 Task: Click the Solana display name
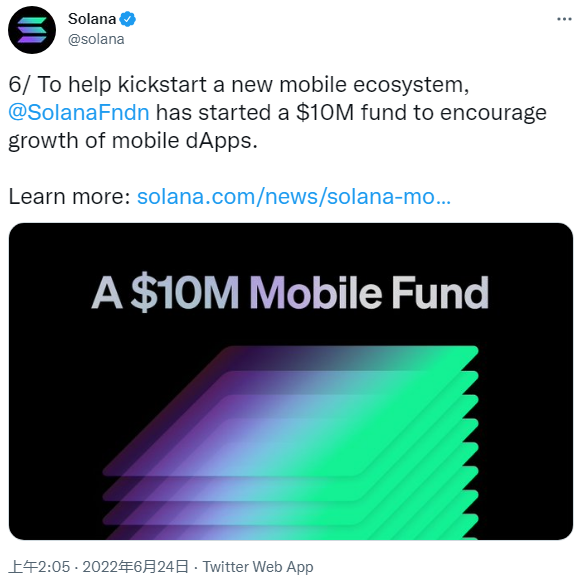(92, 19)
